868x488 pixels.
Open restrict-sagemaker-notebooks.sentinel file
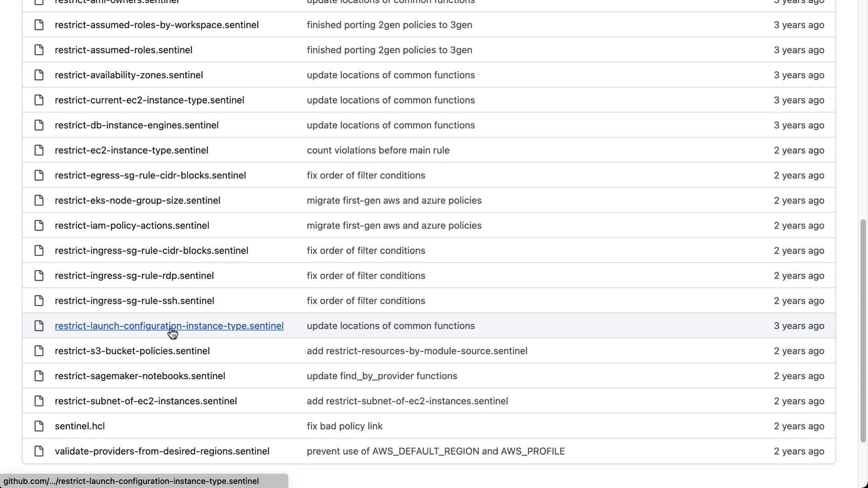140,376
